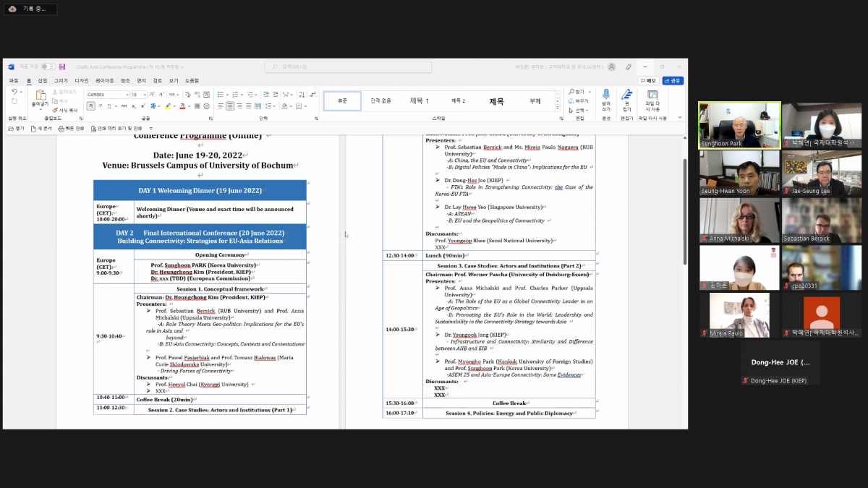Click the bulleted list icon
868x488 pixels.
coord(219,95)
